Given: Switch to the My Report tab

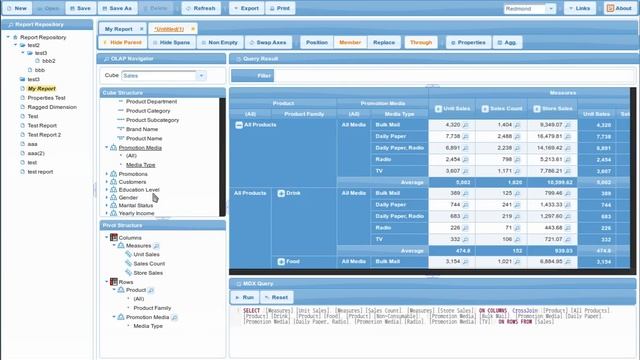Looking at the screenshot, I should [118, 29].
